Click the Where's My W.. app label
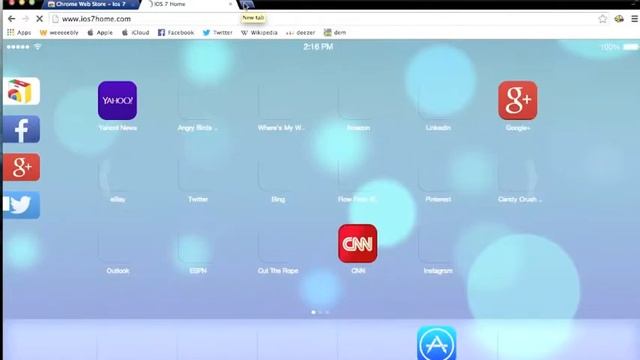This screenshot has width=640, height=360. point(281,128)
